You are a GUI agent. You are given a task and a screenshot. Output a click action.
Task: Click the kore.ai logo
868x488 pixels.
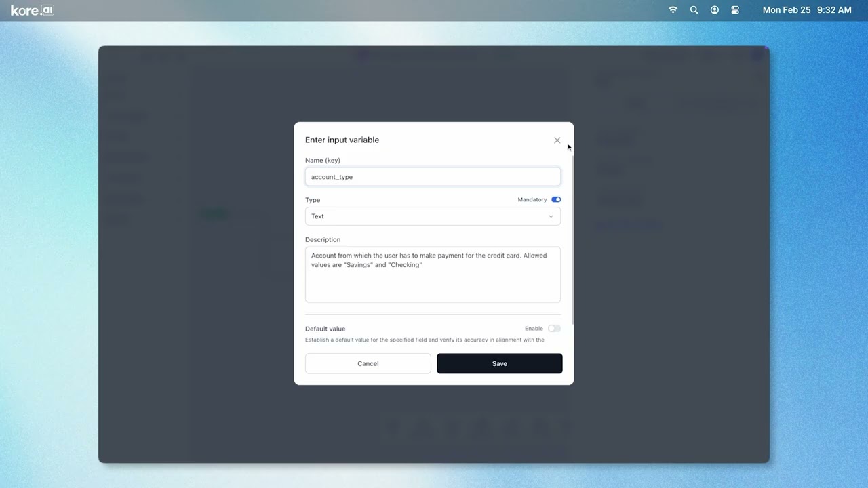click(33, 10)
